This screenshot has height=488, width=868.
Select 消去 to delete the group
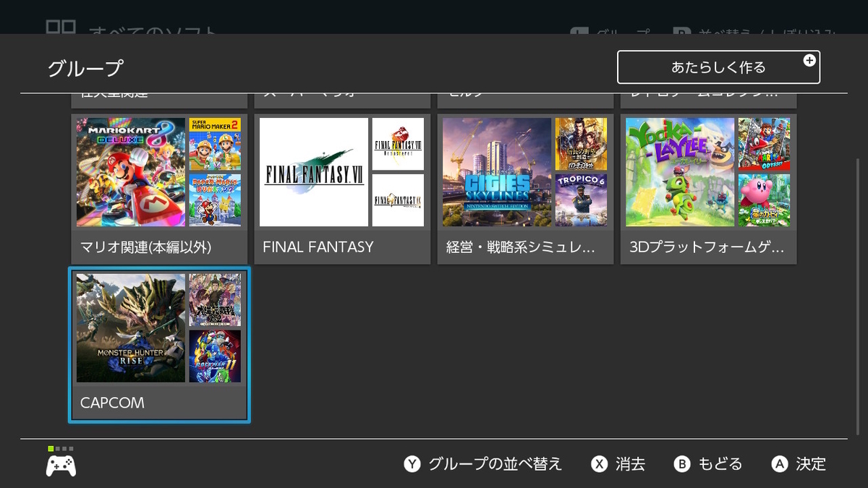[x=630, y=464]
